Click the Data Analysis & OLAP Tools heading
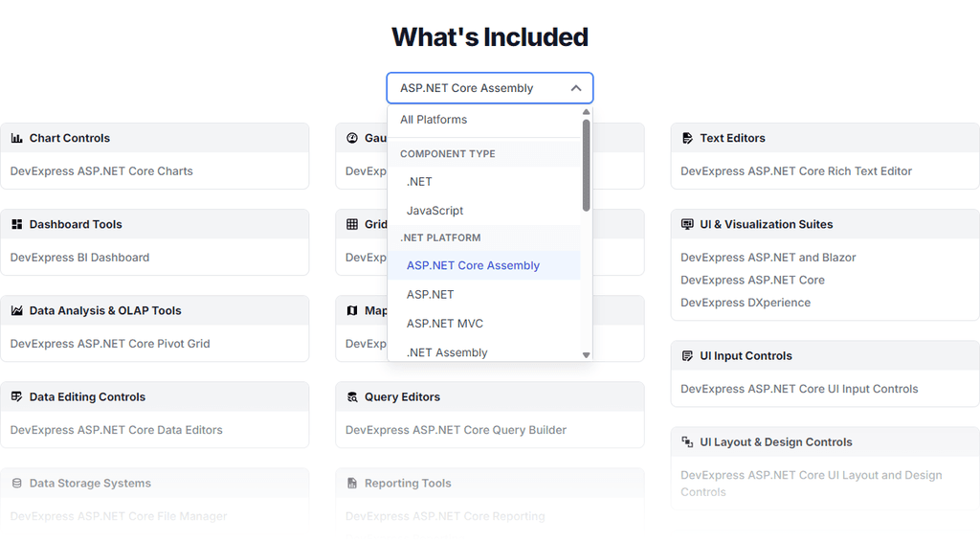 click(x=105, y=310)
